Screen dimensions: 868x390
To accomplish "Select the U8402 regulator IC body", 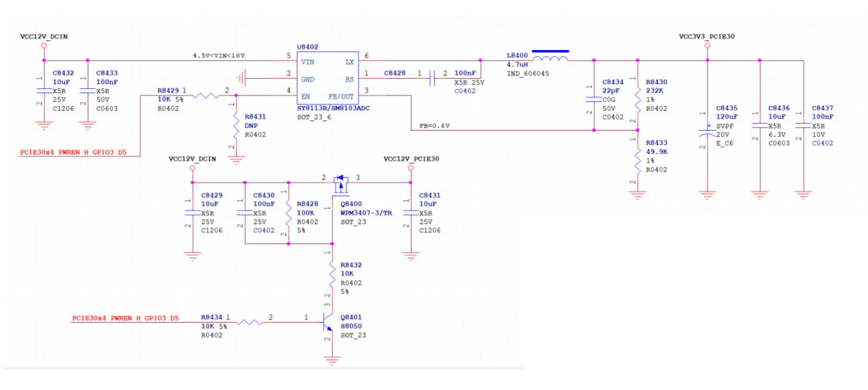I will click(x=328, y=79).
